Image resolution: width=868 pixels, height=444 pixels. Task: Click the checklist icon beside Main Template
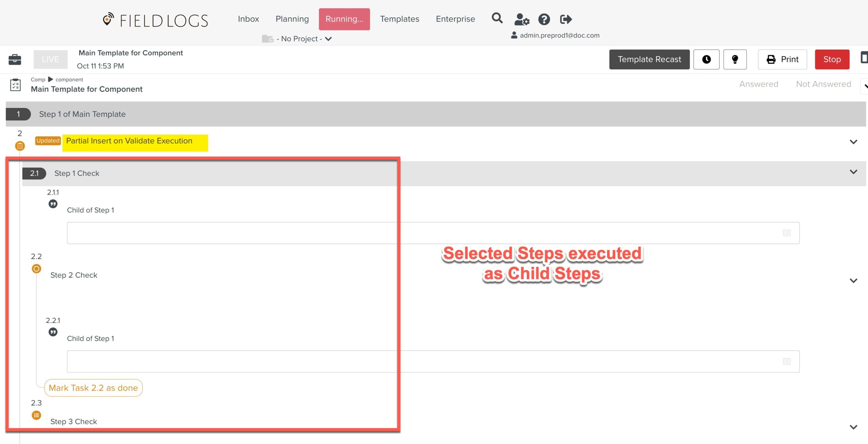tap(15, 85)
